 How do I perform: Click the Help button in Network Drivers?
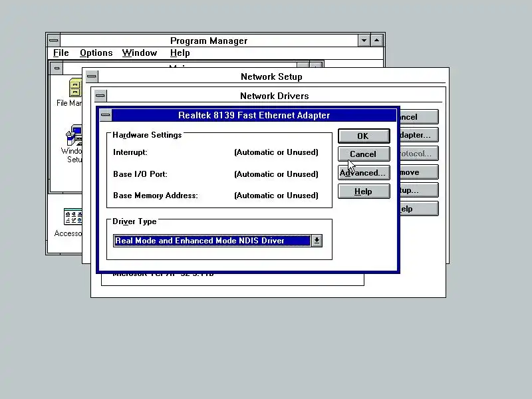419,209
